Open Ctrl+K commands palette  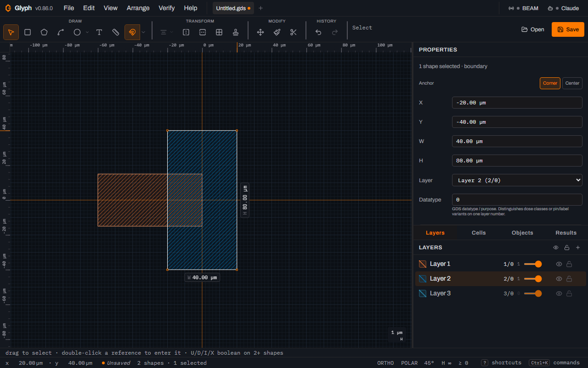(554, 363)
